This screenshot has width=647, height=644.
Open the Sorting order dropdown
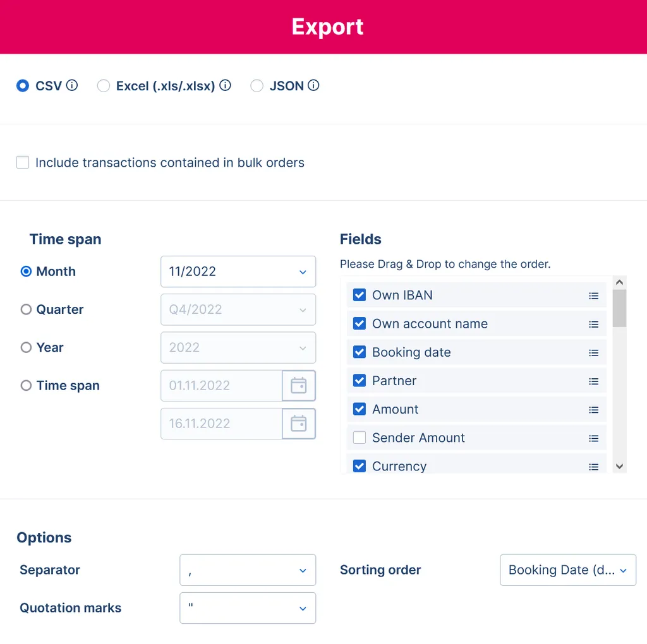tap(568, 570)
